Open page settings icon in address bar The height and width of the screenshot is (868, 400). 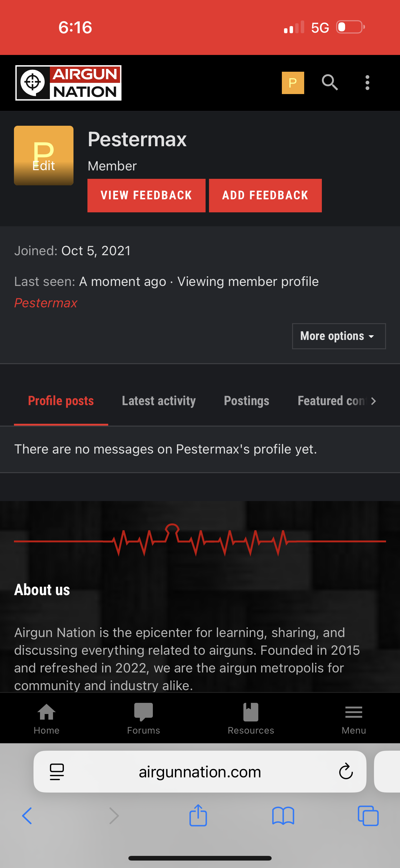pyautogui.click(x=56, y=771)
